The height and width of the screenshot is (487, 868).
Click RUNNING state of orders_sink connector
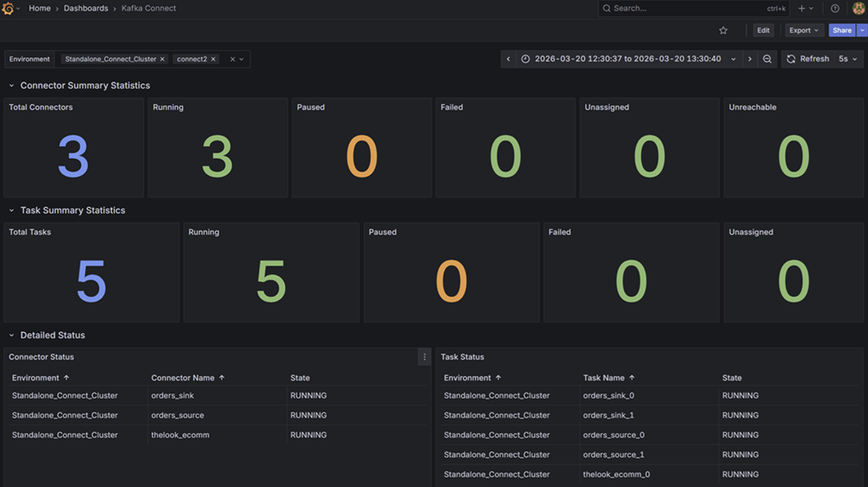pos(308,396)
